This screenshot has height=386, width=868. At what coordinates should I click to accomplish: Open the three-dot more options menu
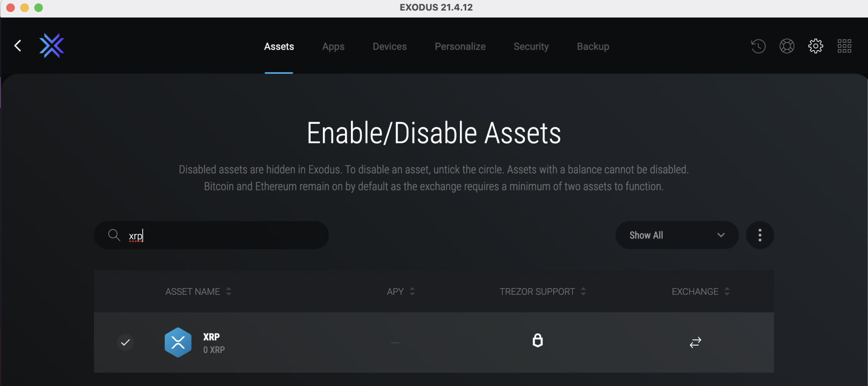pyautogui.click(x=760, y=235)
